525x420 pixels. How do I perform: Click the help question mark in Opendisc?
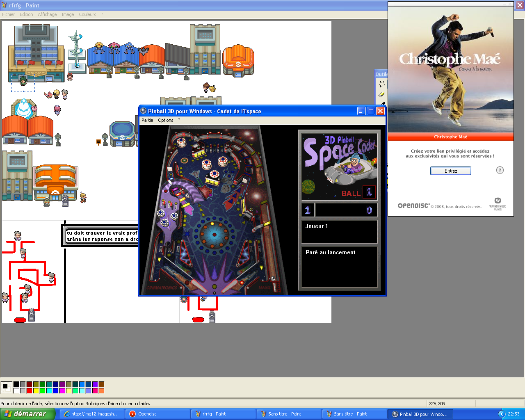500,170
